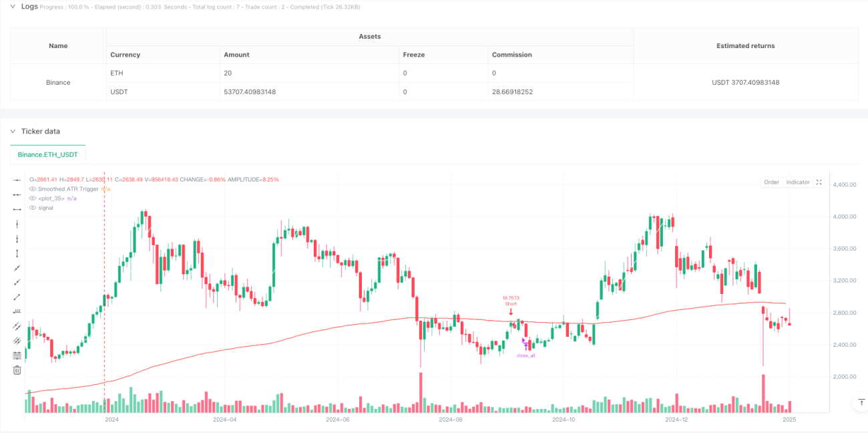
Task: Toggle visibility of Smoothed ATR Trigger
Action: pyautogui.click(x=32, y=189)
